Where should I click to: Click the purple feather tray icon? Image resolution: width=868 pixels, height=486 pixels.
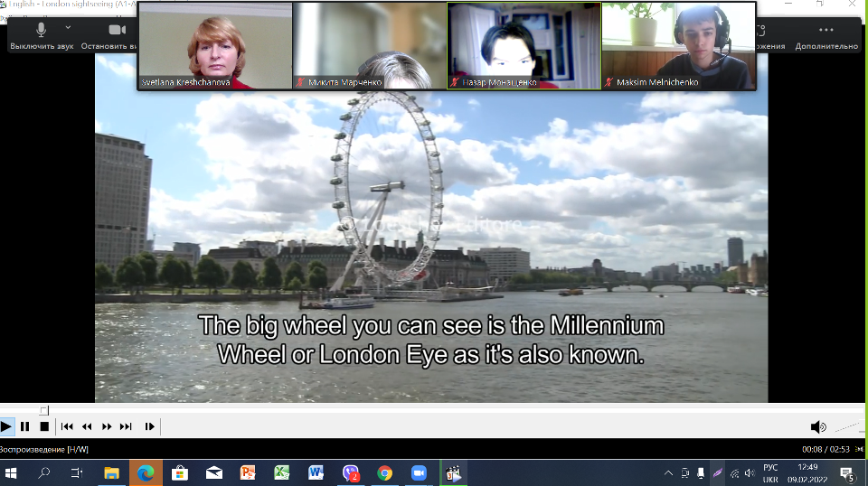(717, 473)
